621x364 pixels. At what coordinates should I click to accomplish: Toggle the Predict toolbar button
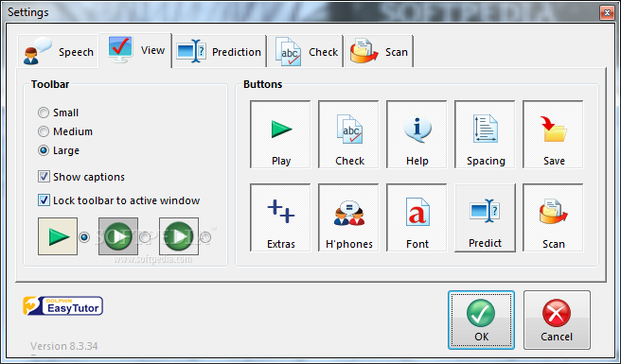pos(485,217)
